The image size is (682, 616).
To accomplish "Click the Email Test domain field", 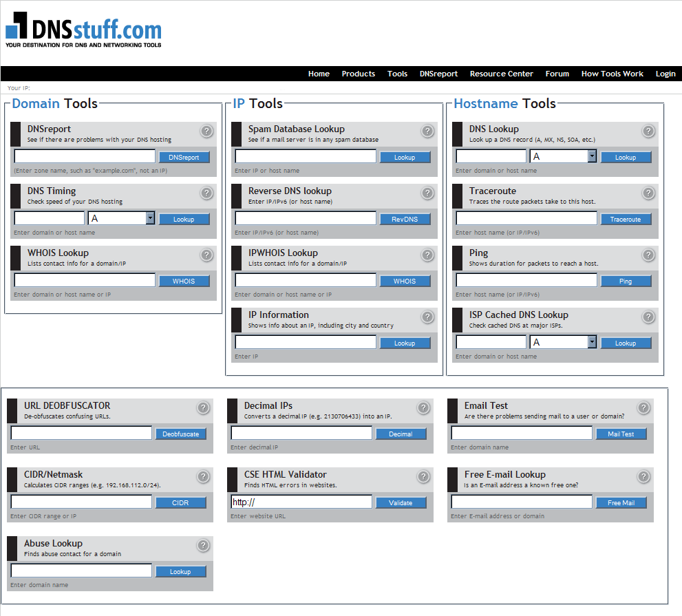I will coord(522,433).
